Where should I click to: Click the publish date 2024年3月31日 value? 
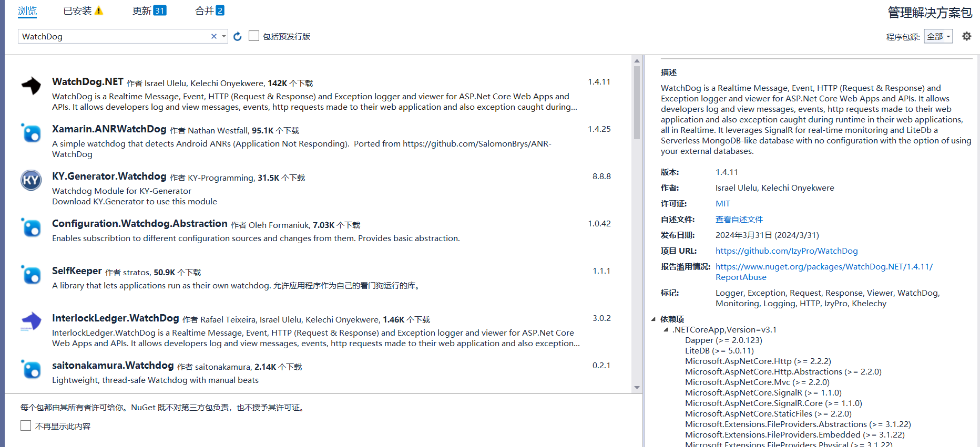767,235
